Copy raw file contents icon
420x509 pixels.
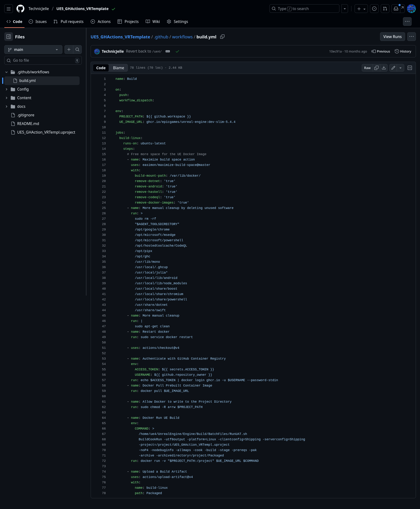tap(376, 68)
